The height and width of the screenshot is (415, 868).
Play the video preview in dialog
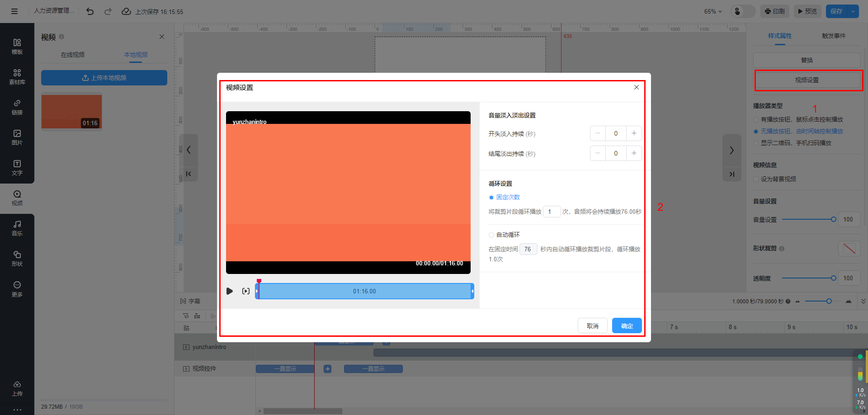click(x=230, y=291)
